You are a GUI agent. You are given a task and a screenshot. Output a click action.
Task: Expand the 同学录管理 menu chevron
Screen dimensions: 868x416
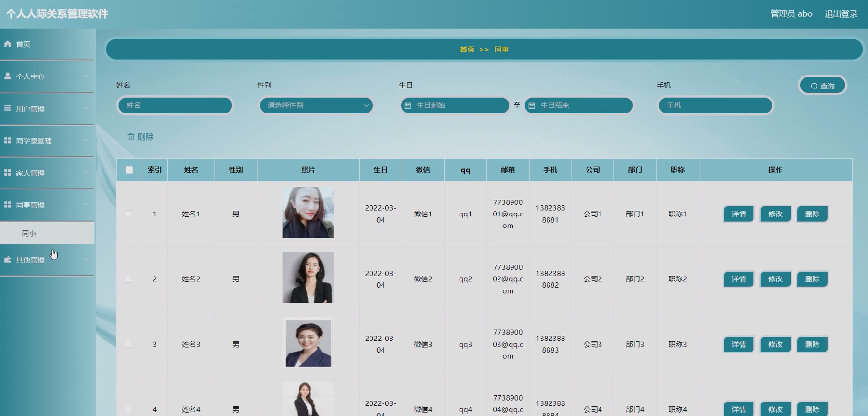click(x=85, y=140)
